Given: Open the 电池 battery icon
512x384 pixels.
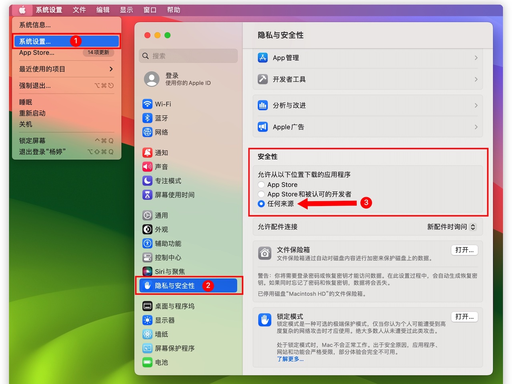Looking at the screenshot, I should click(147, 362).
